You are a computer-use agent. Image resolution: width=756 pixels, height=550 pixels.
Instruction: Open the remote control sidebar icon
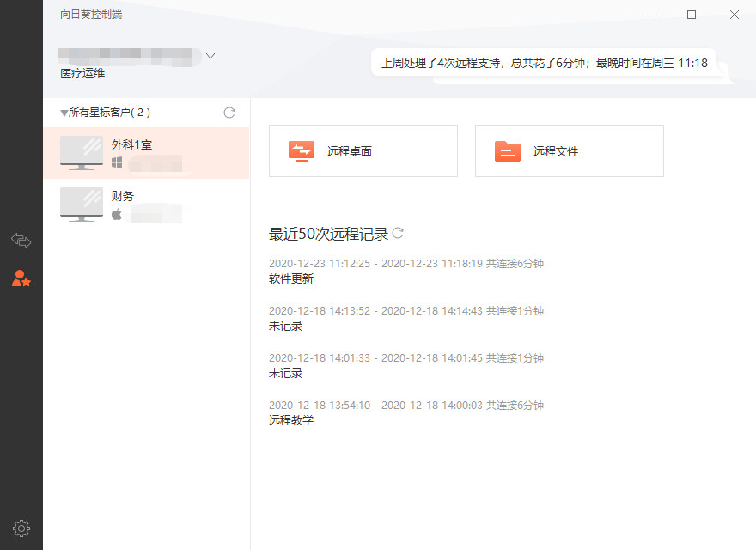pos(21,240)
